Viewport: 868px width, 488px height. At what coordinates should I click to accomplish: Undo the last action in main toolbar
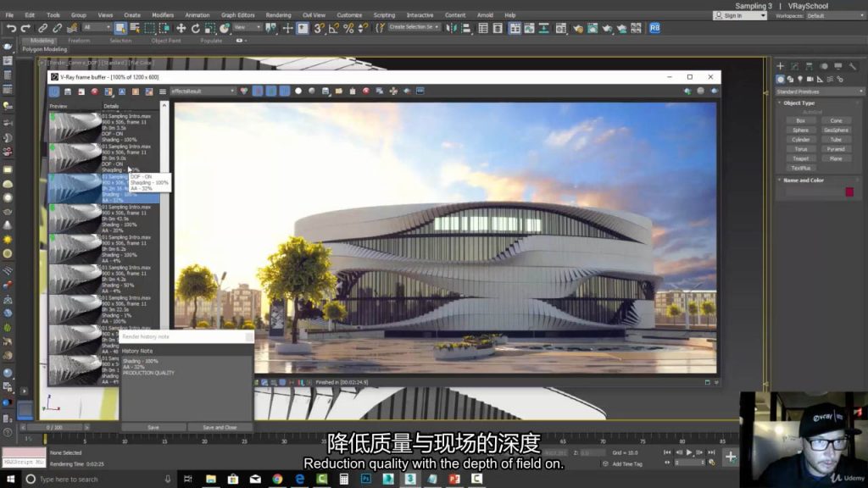[x=11, y=28]
